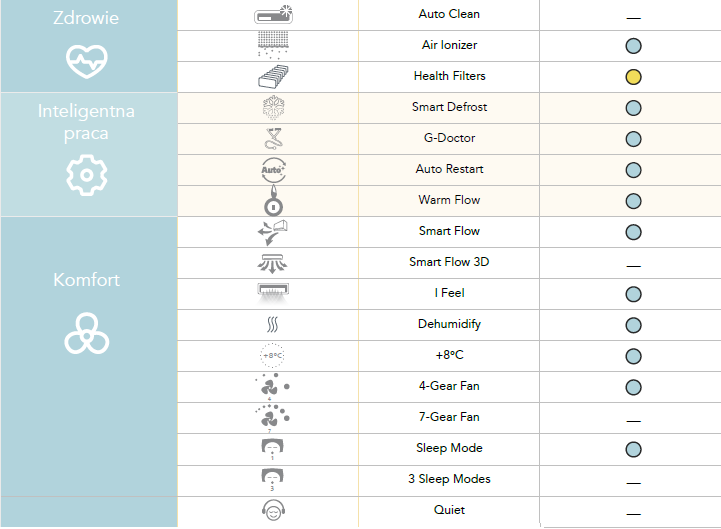Viewport: 721px width, 529px height.
Task: Click the Dehumidify wavy lines icon
Action: click(272, 325)
